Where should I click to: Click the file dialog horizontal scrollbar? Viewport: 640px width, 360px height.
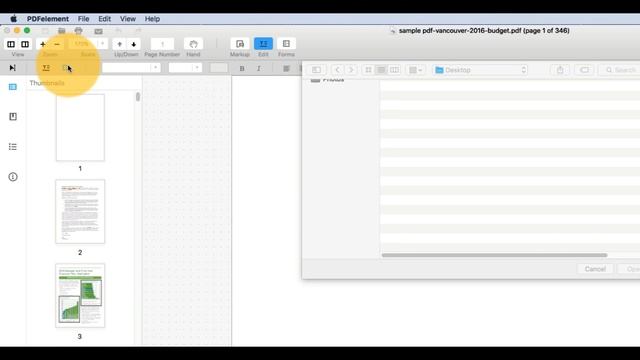[x=494, y=255]
